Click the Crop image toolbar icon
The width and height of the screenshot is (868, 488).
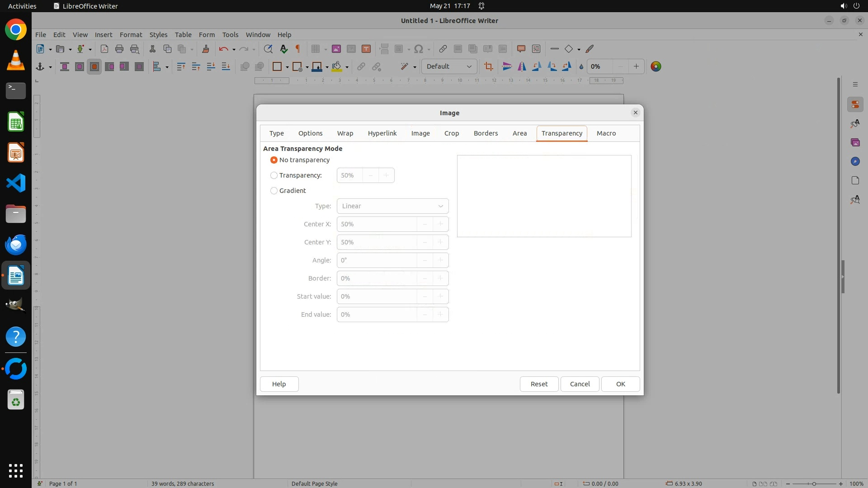[x=488, y=67]
